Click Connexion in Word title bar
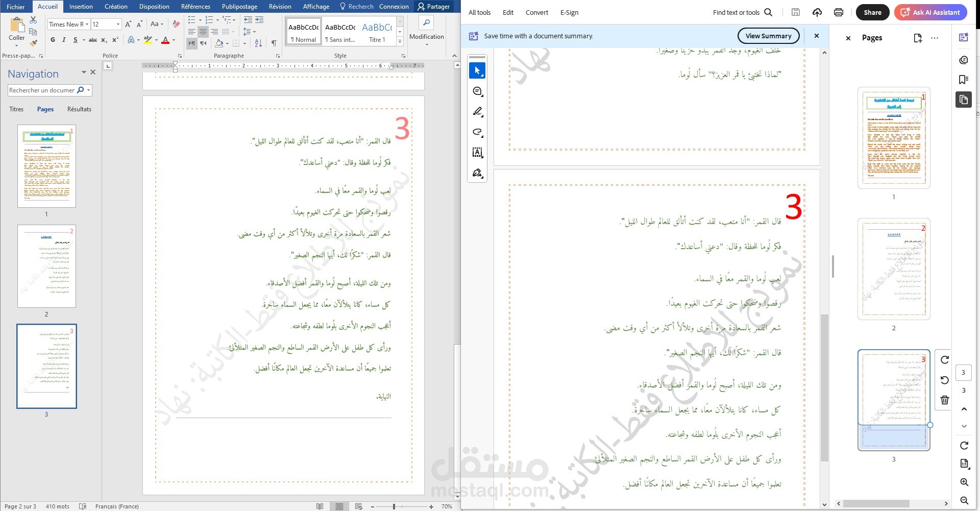This screenshot has width=980, height=511. 394,7
